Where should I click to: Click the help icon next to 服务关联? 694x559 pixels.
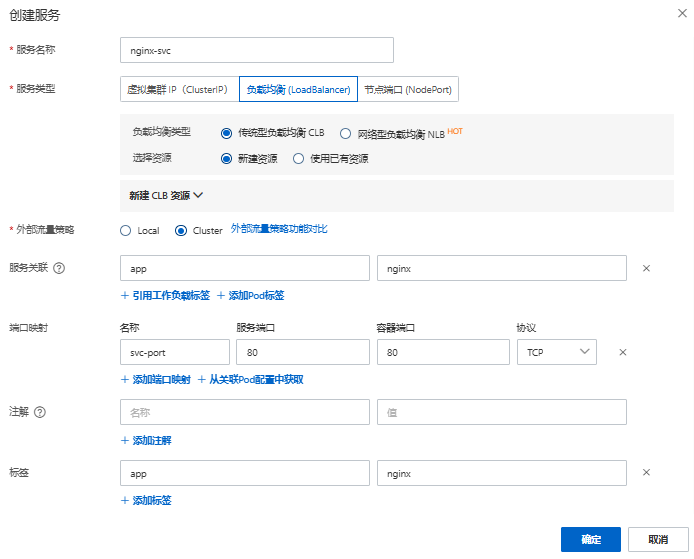[x=59, y=268]
